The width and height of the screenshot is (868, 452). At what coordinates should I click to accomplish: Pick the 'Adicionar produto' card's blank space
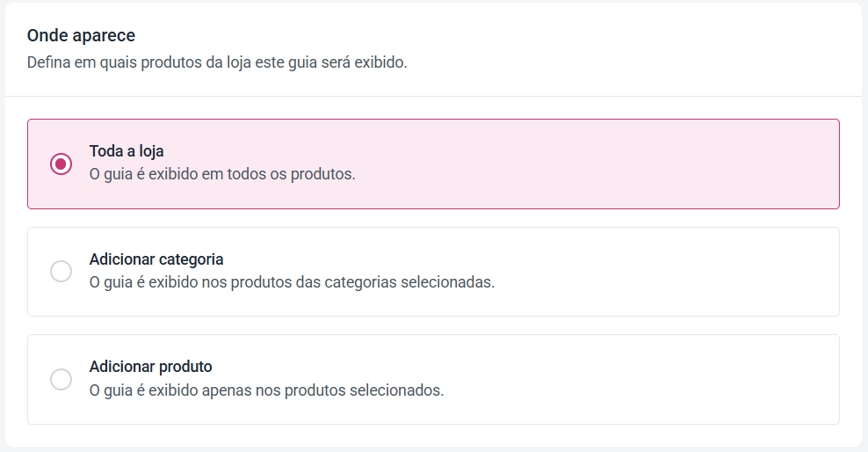(x=664, y=379)
